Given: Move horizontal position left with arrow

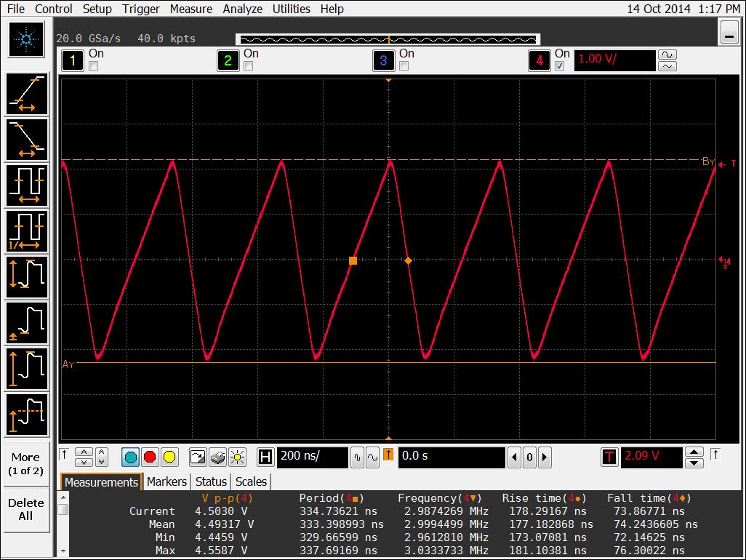Looking at the screenshot, I should tap(514, 457).
